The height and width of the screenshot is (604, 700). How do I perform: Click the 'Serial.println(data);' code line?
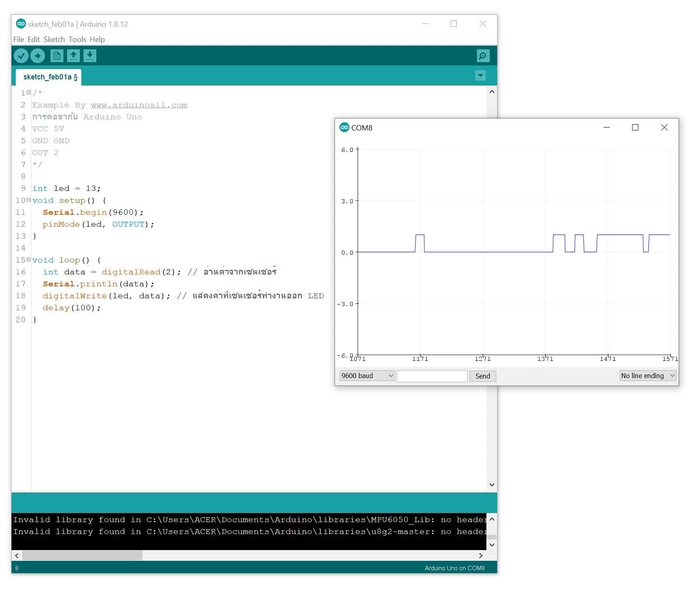[x=98, y=284]
